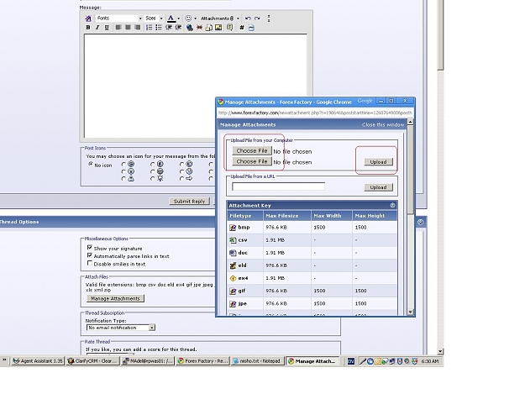Viewport: 525px width, 420px height.
Task: Select first post icon radio in bottom row
Action: click(x=123, y=179)
